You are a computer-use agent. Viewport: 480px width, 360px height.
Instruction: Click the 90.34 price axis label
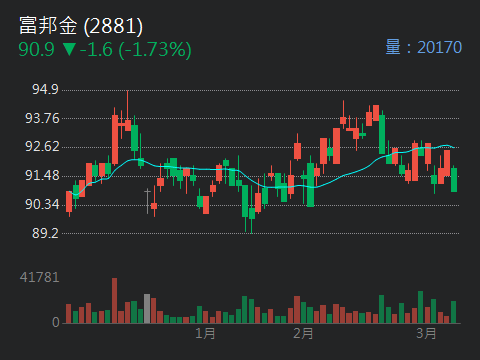(x=42, y=204)
